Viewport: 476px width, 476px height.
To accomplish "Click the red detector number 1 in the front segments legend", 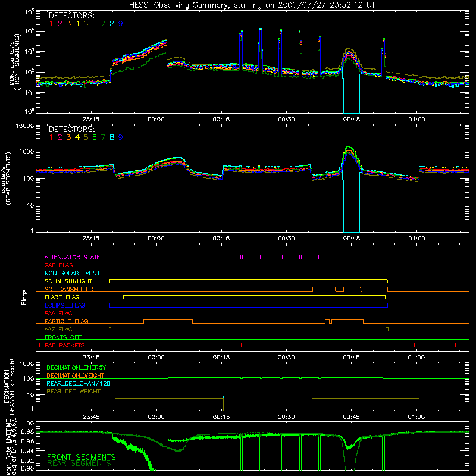I will [51, 23].
